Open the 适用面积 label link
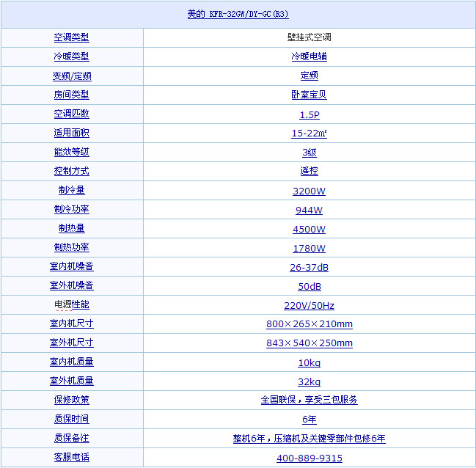The image size is (476, 468). (72, 133)
